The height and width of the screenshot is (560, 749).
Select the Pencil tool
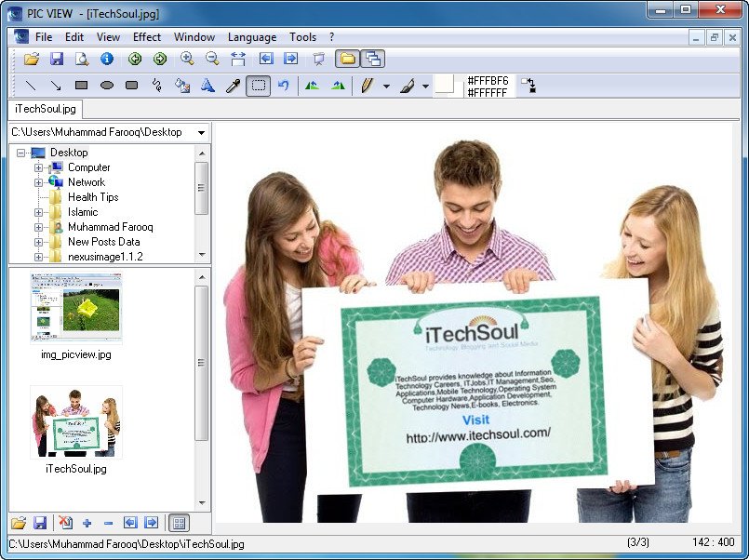pyautogui.click(x=367, y=86)
